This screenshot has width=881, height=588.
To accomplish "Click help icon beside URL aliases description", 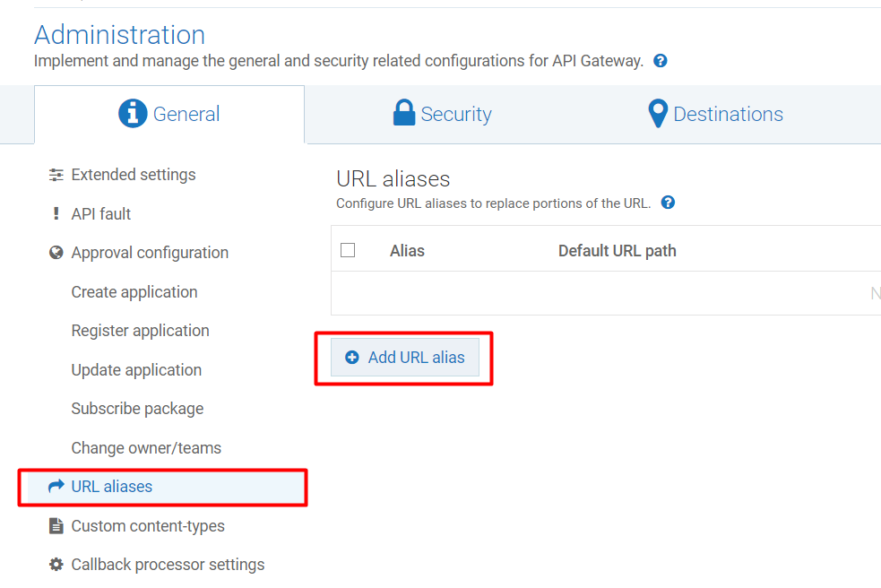I will (668, 203).
